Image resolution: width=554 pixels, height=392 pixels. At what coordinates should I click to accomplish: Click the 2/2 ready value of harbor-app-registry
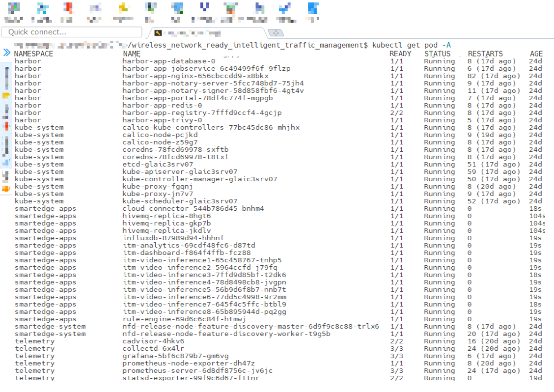(x=397, y=113)
